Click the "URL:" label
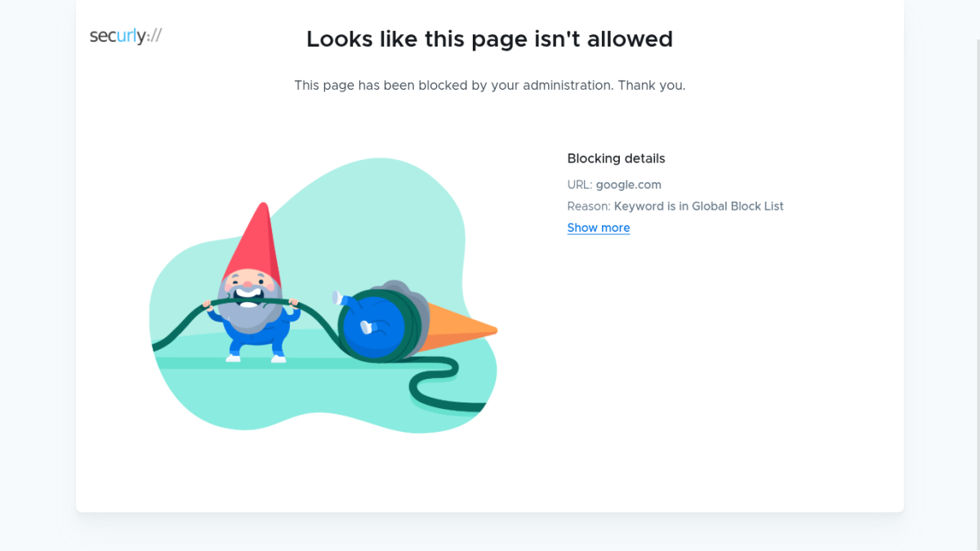Screen dimensions: 980x551 pos(580,184)
